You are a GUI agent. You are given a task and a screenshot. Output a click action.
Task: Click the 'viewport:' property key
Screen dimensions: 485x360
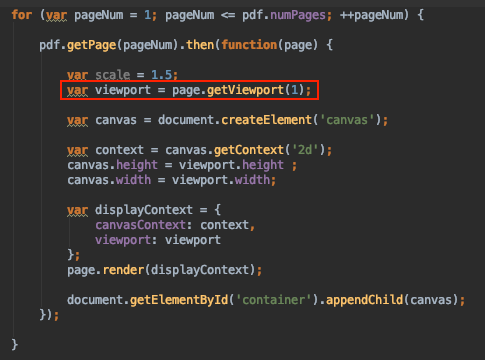point(126,240)
